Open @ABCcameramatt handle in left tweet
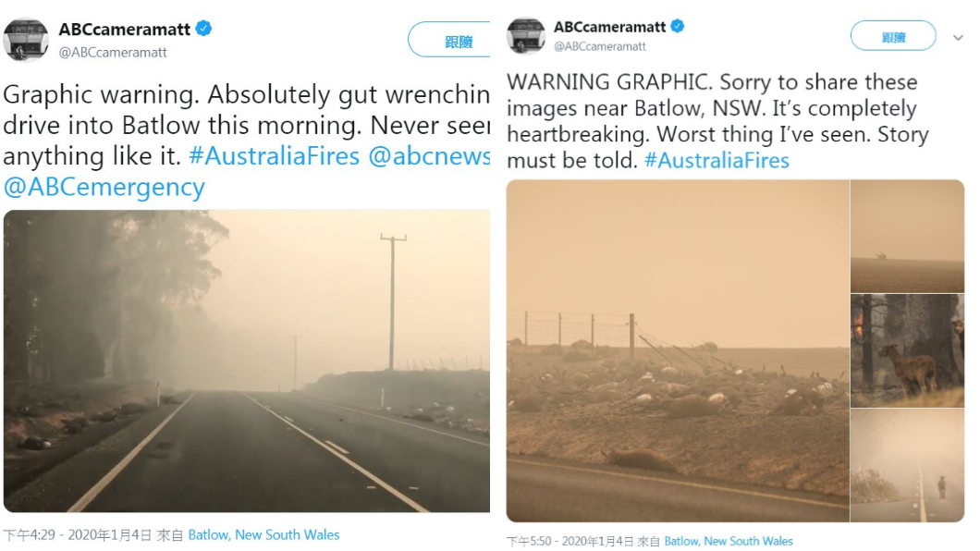Screen dimensions: 980x551 113,53
